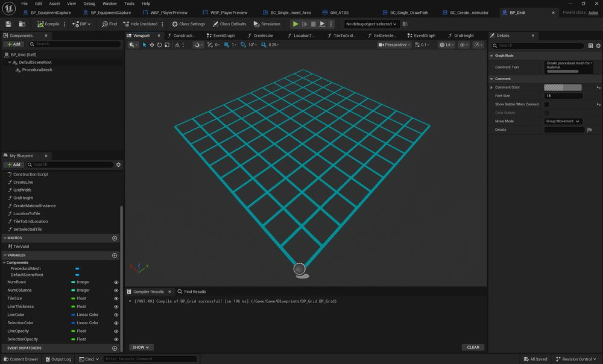Open camera speed 0.1 dropdown
The width and height of the screenshot is (603, 364).
point(421,45)
